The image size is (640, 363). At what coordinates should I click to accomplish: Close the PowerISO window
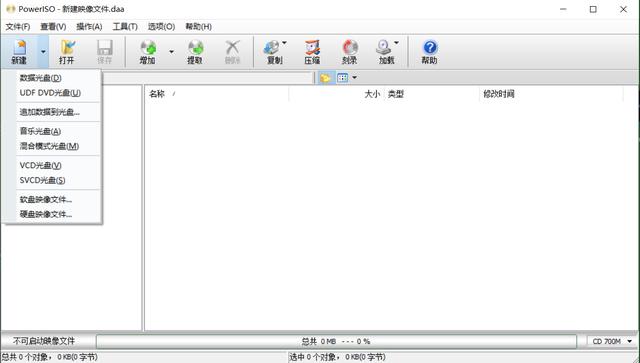pos(623,9)
